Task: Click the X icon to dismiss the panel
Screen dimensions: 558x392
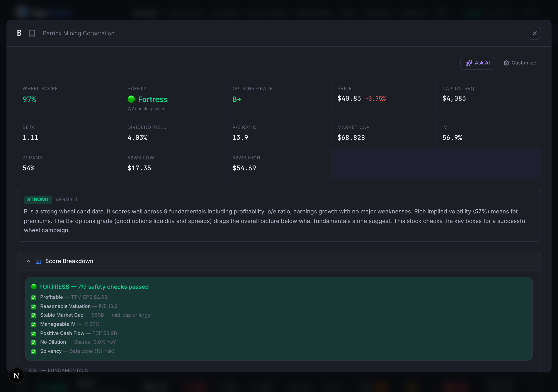Action: tap(534, 33)
